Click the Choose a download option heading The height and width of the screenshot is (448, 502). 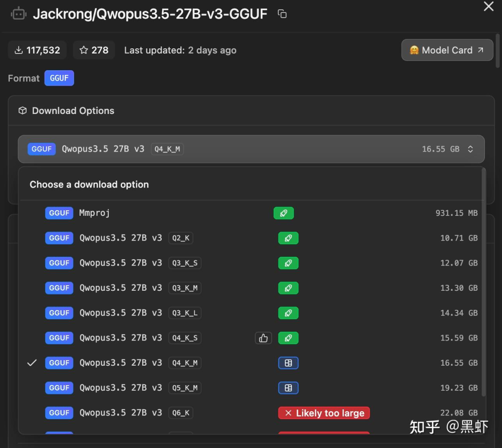click(x=89, y=185)
